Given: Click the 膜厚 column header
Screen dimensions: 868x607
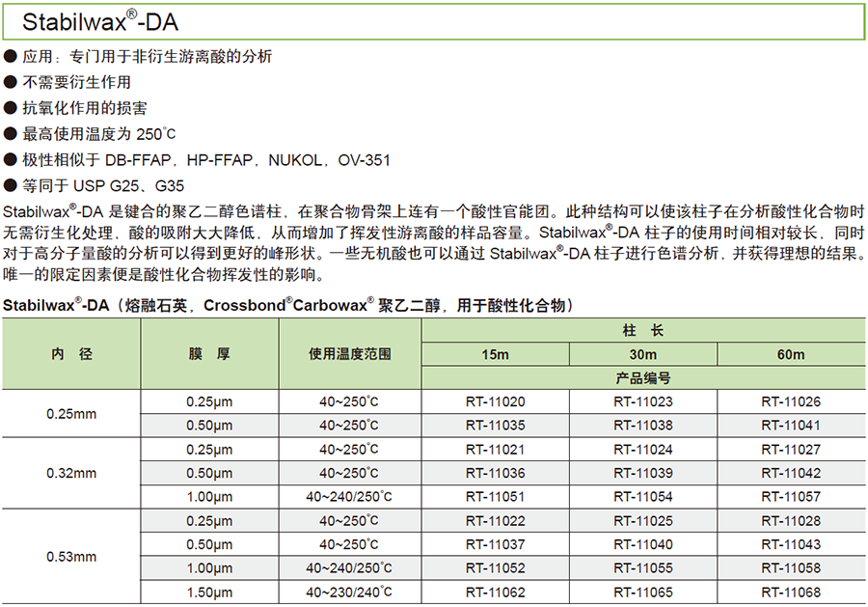Looking at the screenshot, I should pyautogui.click(x=209, y=354).
